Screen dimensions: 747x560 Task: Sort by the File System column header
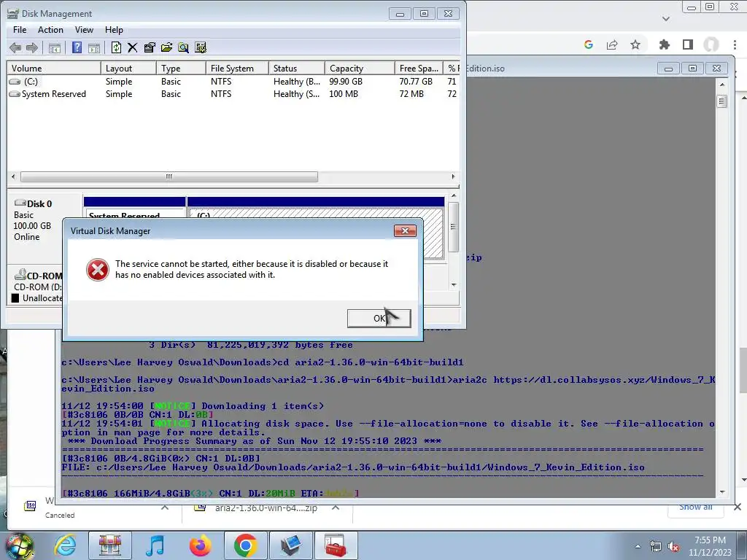pyautogui.click(x=237, y=68)
